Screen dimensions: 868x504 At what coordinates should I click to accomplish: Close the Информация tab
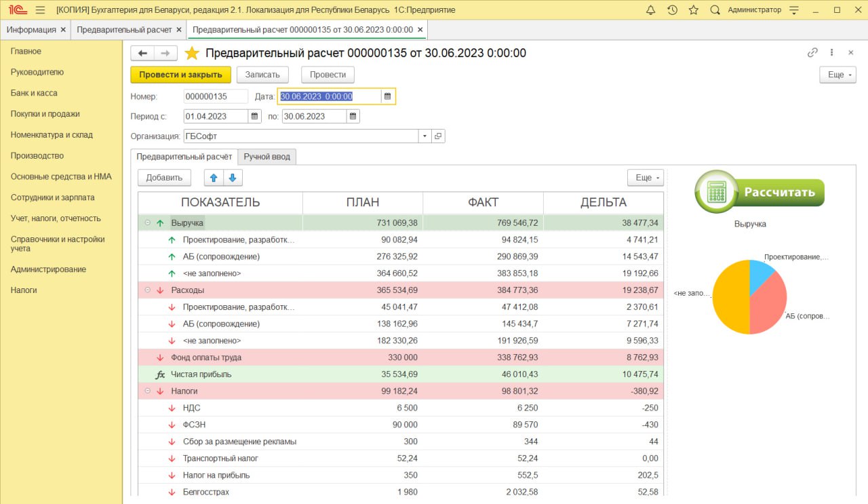click(63, 30)
